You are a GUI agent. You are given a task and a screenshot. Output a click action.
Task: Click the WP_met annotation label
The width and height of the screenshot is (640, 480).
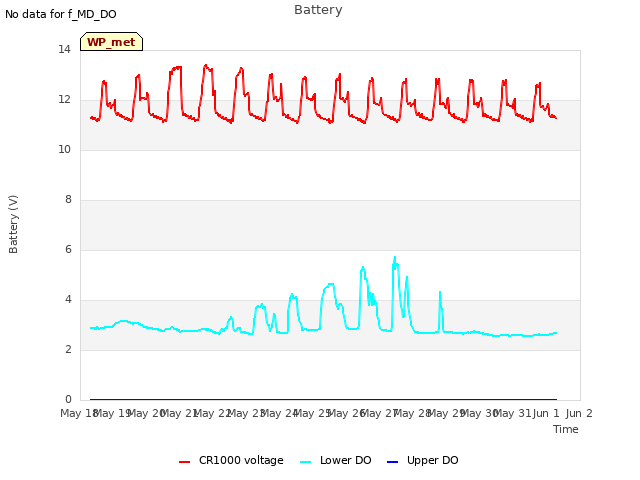pos(111,42)
